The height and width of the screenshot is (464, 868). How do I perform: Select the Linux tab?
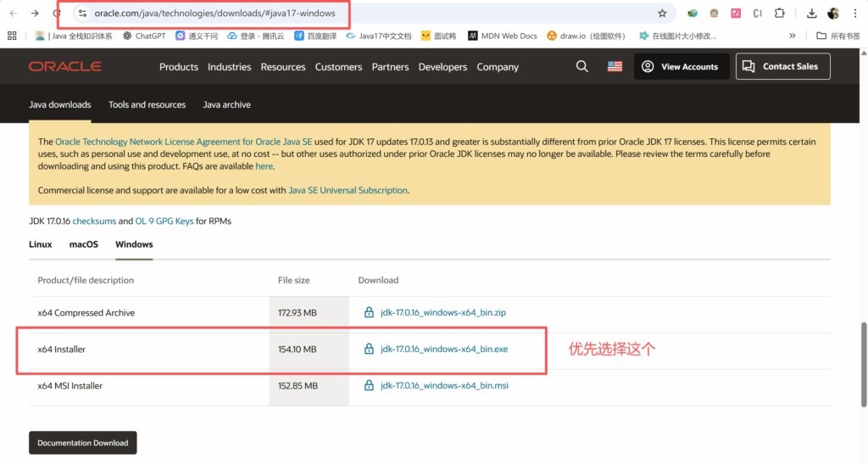click(x=41, y=244)
